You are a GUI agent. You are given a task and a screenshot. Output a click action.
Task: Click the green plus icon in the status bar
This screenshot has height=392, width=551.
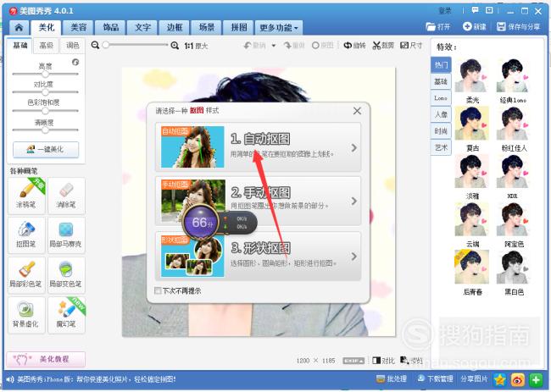tap(535, 379)
